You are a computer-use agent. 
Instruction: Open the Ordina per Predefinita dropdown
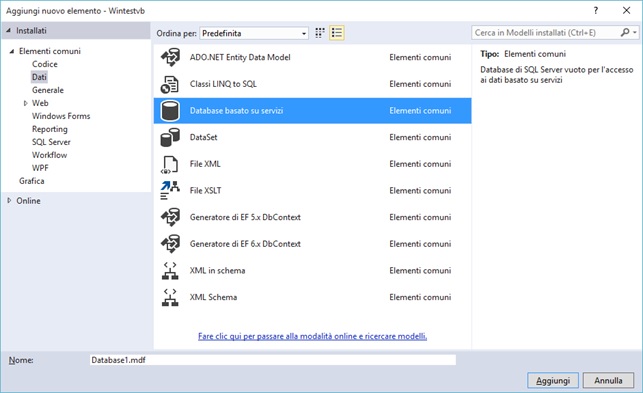254,33
